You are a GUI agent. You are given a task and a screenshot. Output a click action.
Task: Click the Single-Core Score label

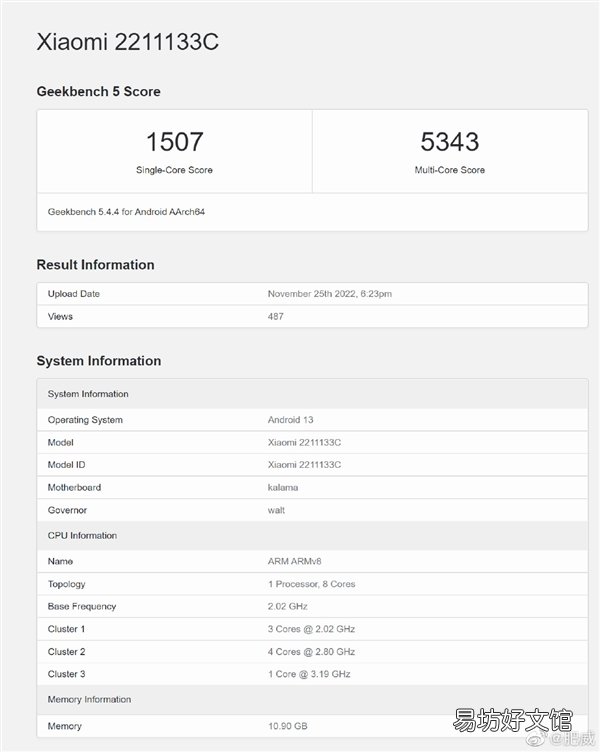pos(174,170)
